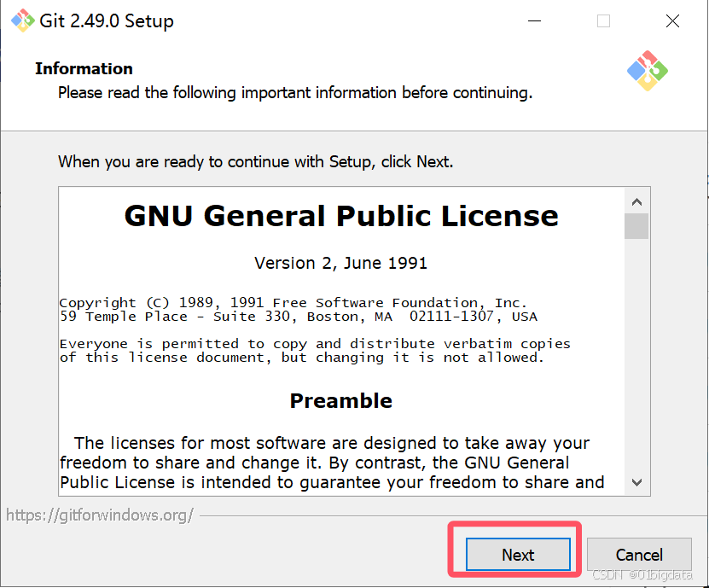This screenshot has height=588, width=709.
Task: Click the Information header label
Action: click(x=84, y=68)
